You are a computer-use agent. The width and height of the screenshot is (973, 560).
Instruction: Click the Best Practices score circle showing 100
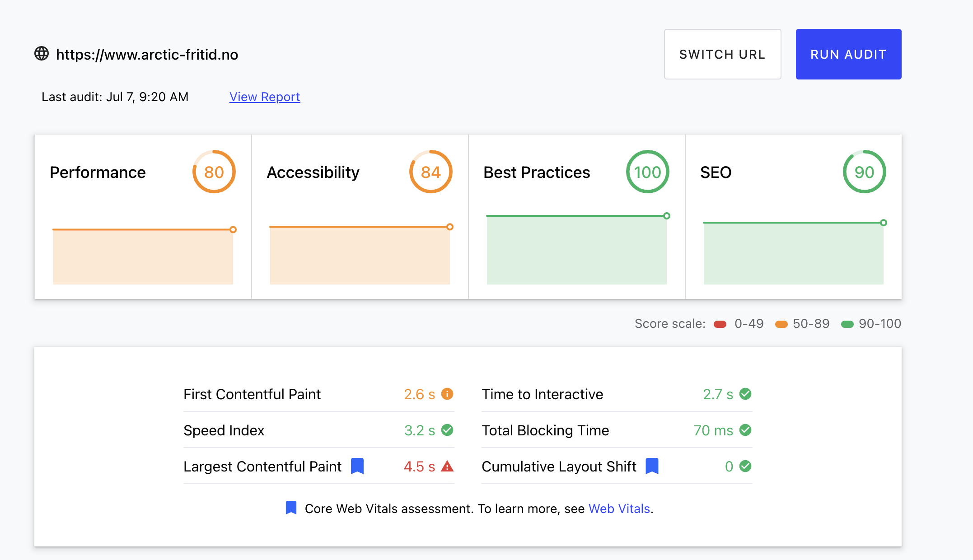(647, 172)
